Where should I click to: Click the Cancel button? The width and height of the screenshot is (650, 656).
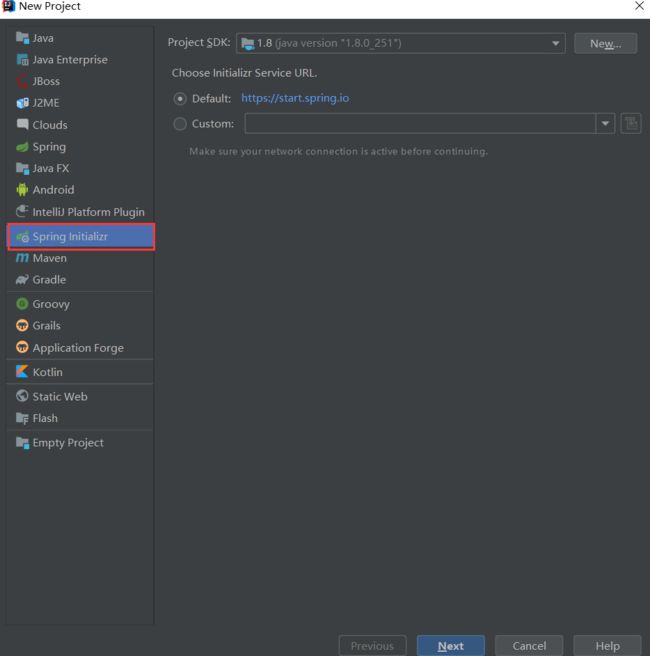pyautogui.click(x=529, y=646)
